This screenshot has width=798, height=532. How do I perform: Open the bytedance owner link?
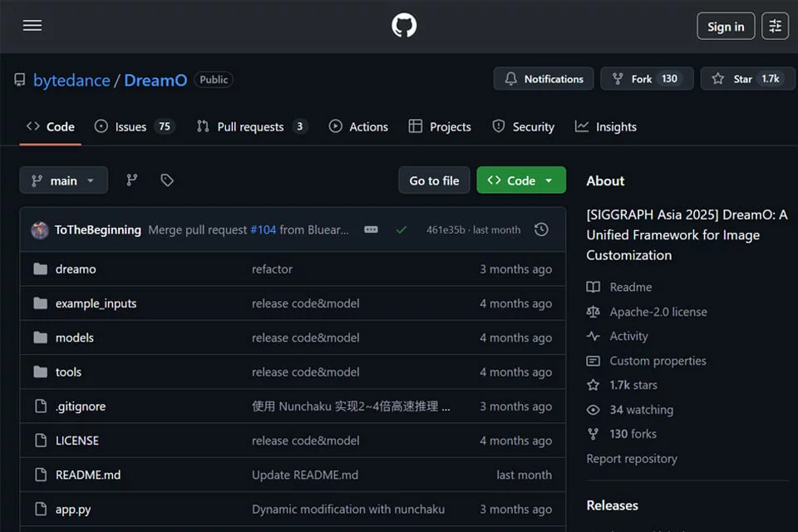pos(71,80)
